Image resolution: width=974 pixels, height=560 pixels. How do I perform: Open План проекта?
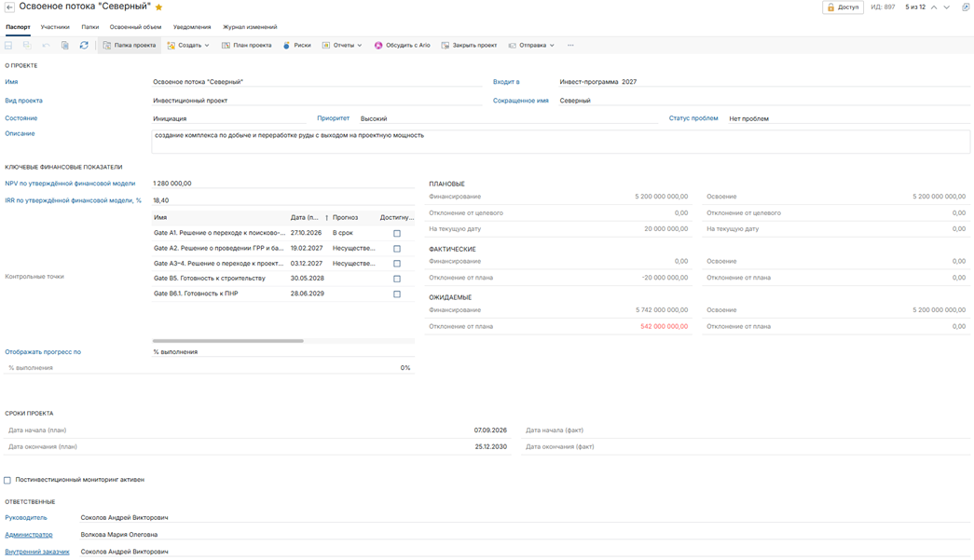[247, 46]
